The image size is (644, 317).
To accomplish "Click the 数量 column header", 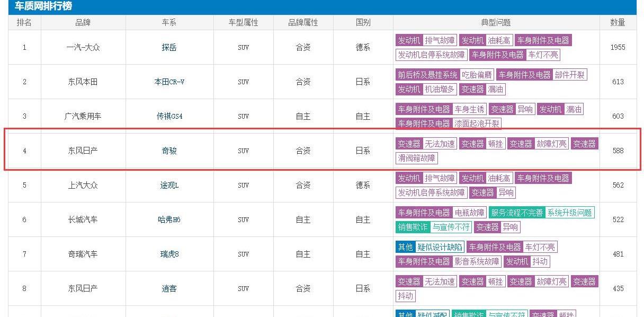I will pos(618,22).
